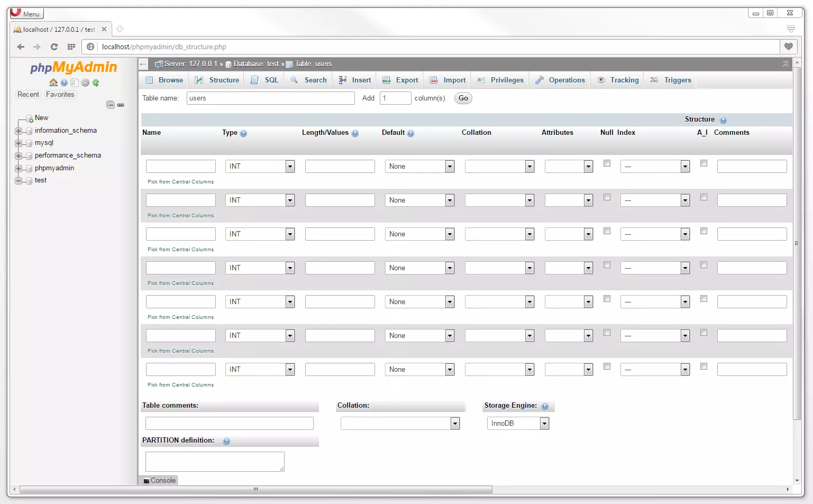Open the Favorites tables button
This screenshot has height=504, width=813.
pos(60,95)
